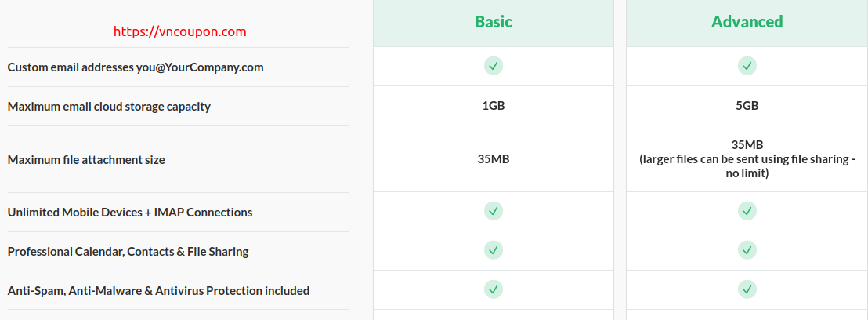This screenshot has height=320, width=868.
Task: Open the vncoupon.com link
Action: pyautogui.click(x=180, y=31)
